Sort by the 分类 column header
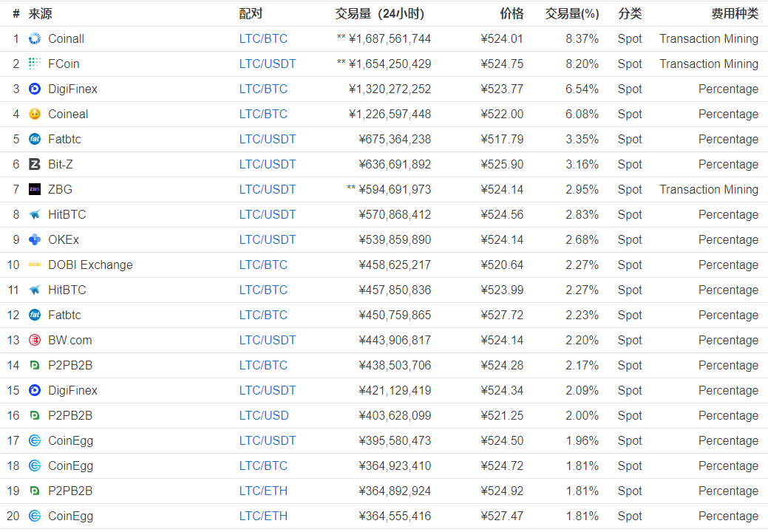768x532 pixels. (630, 14)
